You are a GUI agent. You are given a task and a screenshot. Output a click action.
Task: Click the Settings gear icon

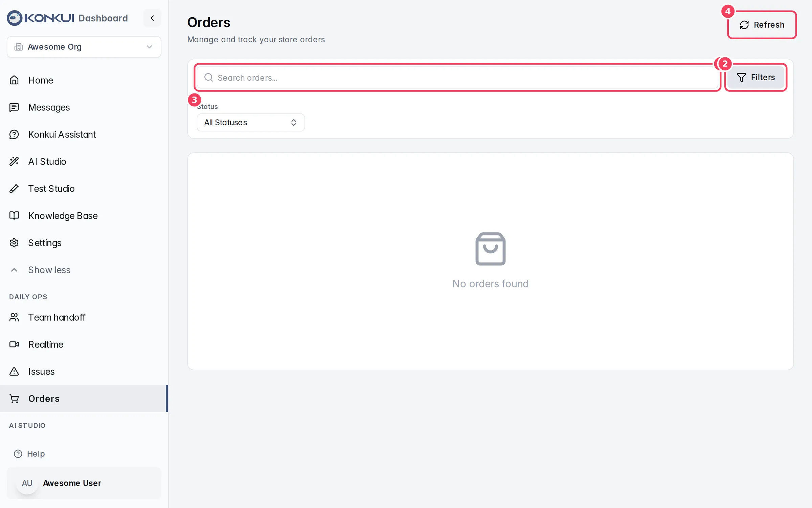[x=14, y=243]
